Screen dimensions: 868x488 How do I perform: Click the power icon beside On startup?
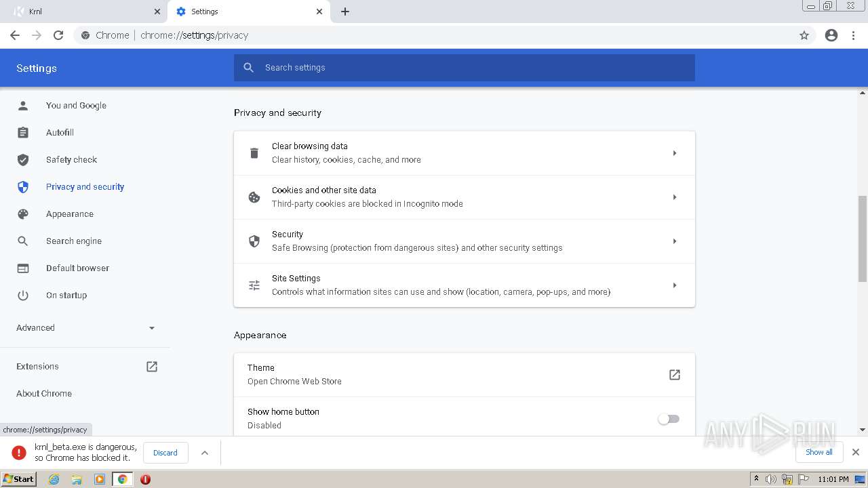pos(23,295)
